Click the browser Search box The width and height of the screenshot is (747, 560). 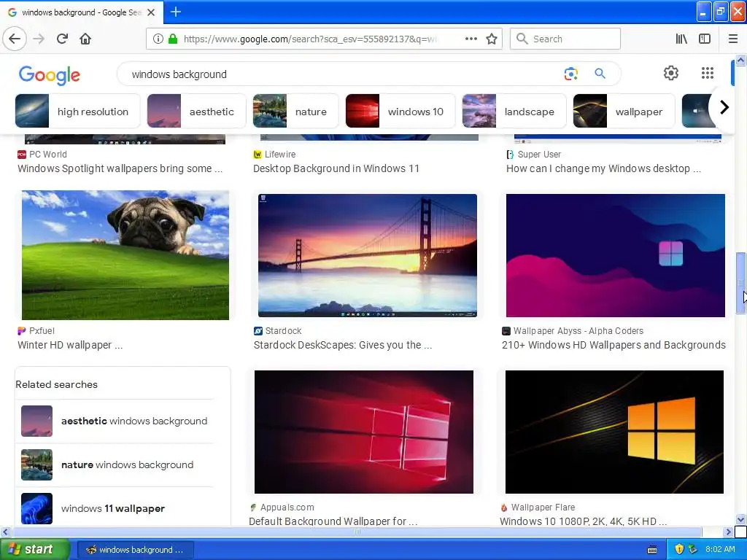(565, 39)
